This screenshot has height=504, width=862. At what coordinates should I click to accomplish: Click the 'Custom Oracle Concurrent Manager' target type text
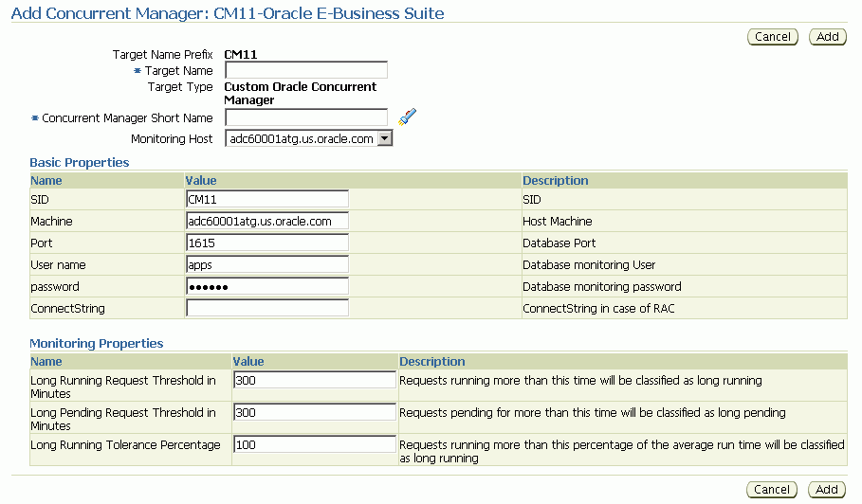pos(301,94)
